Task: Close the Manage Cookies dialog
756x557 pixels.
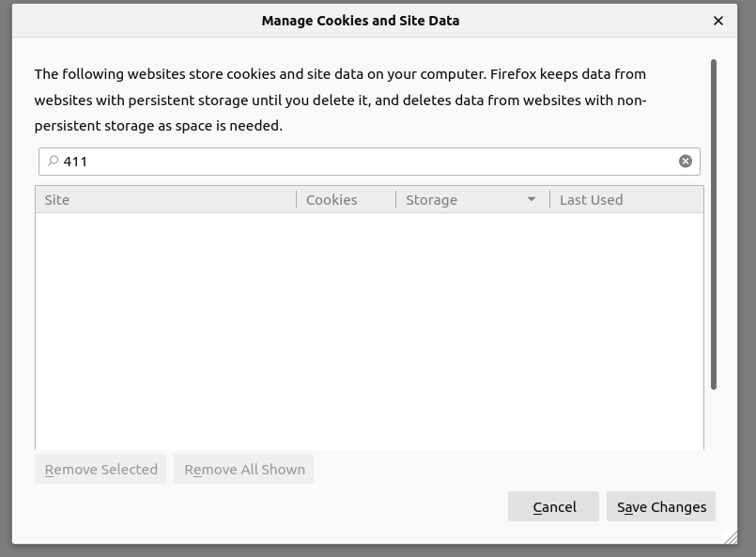Action: pyautogui.click(x=718, y=21)
